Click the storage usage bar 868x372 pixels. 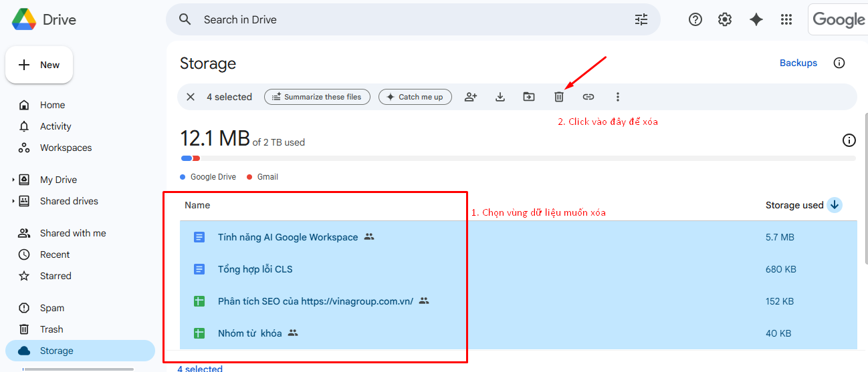click(x=518, y=158)
